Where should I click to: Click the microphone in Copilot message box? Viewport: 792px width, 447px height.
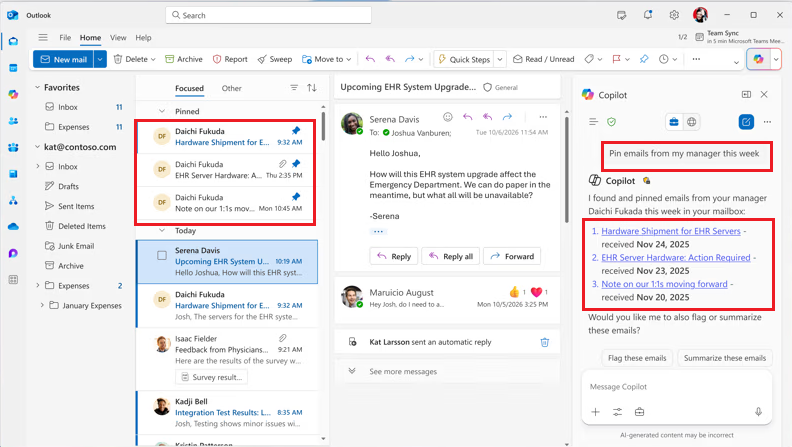(x=758, y=412)
